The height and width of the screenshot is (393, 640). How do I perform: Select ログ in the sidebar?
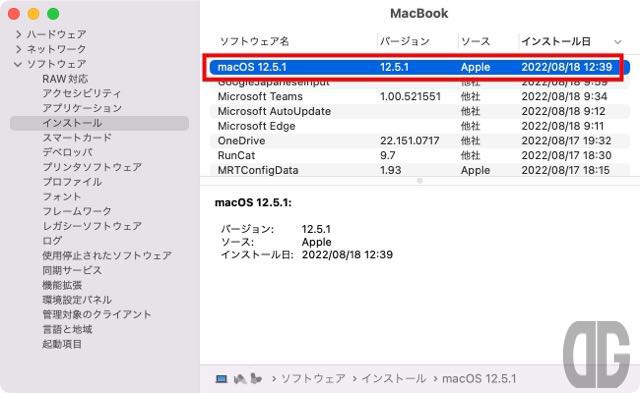pos(52,240)
